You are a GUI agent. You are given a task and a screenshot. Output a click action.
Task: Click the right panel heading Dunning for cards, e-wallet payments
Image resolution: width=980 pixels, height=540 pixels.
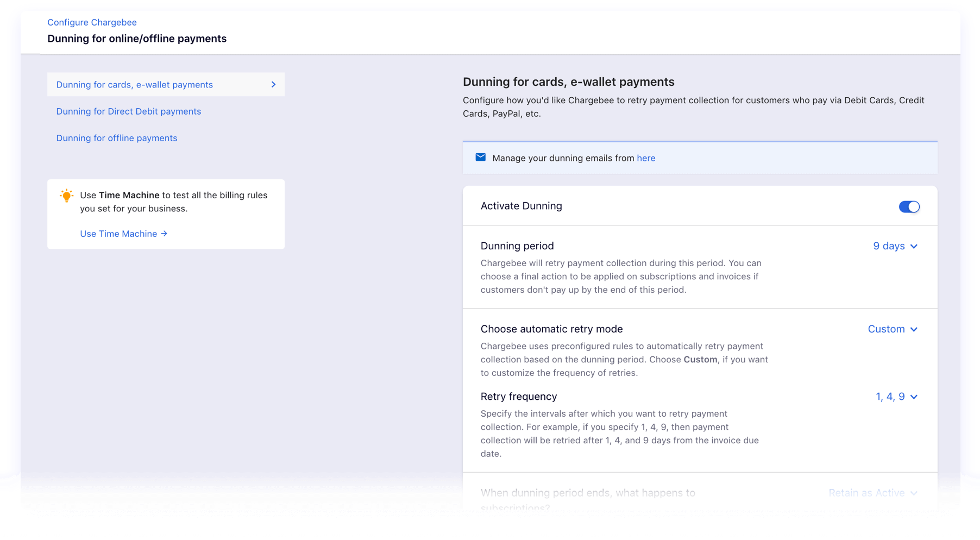point(568,82)
